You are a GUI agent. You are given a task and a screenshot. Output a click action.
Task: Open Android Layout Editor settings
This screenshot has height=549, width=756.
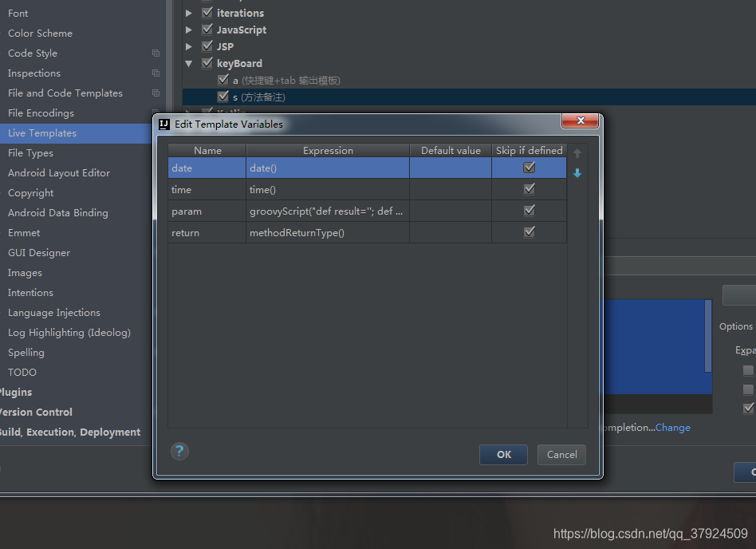59,172
